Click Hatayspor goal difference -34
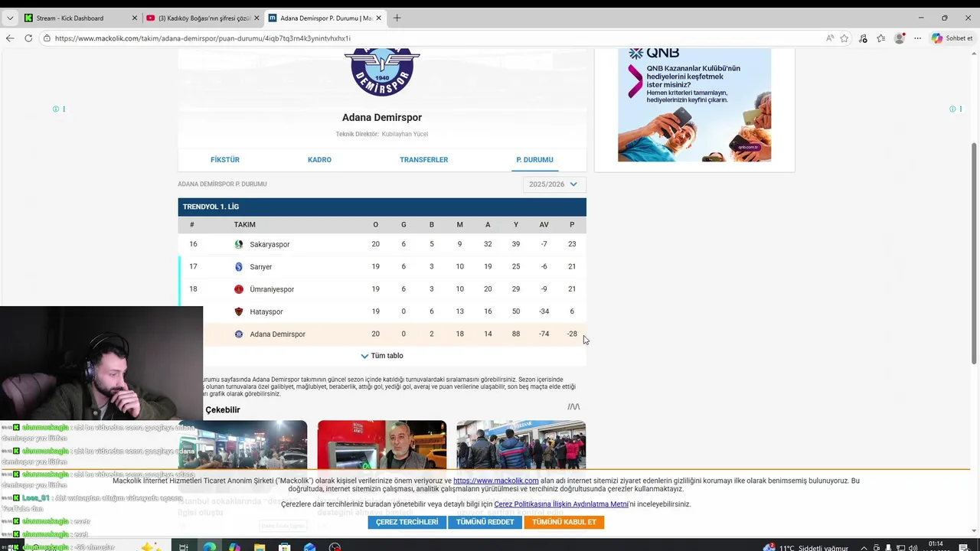The width and height of the screenshot is (980, 551). 544,311
